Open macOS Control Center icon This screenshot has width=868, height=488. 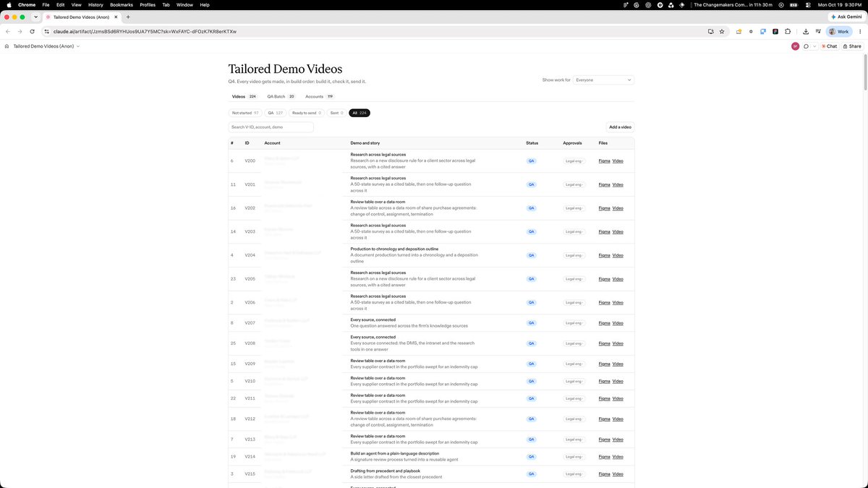(x=808, y=4)
